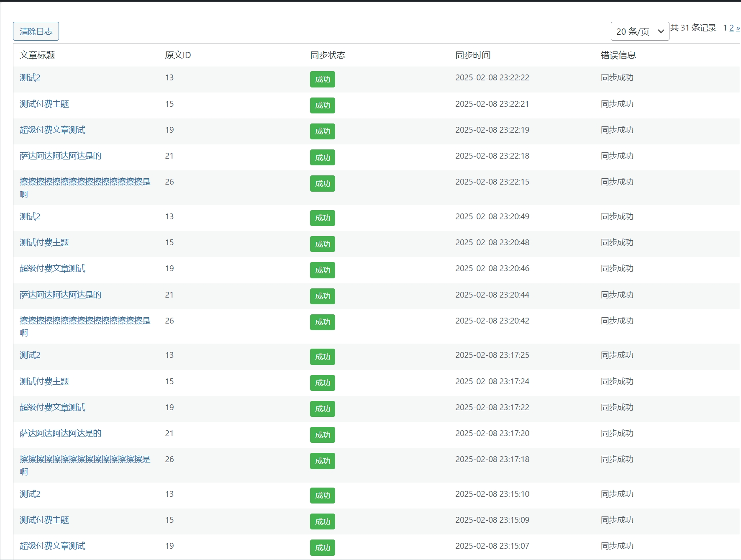Open 测试2 link synced at 23:20:49
Image resolution: width=741 pixels, height=560 pixels.
30,216
